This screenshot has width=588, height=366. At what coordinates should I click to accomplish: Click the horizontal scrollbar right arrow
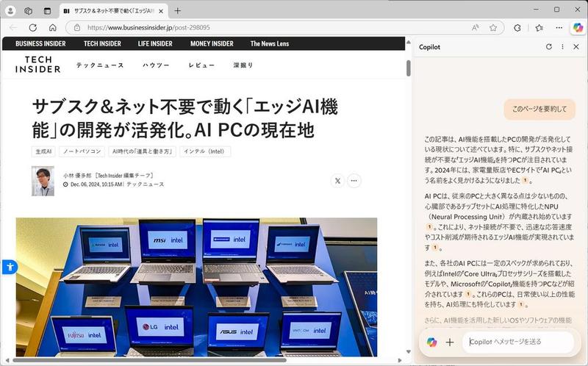[x=400, y=360]
